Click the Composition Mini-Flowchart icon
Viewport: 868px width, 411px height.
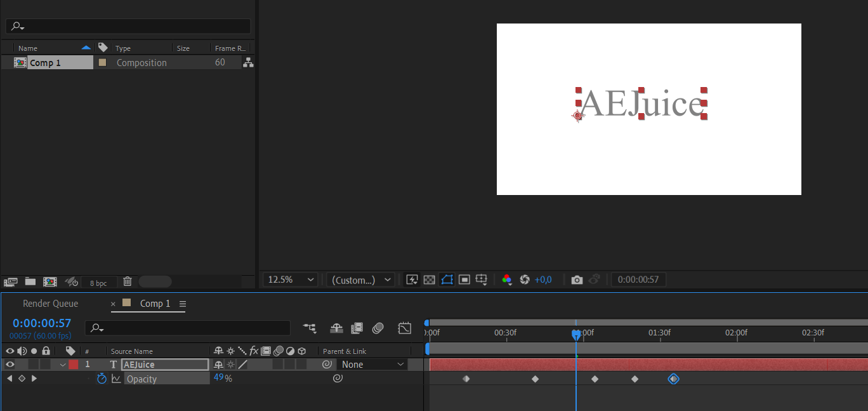(310, 328)
